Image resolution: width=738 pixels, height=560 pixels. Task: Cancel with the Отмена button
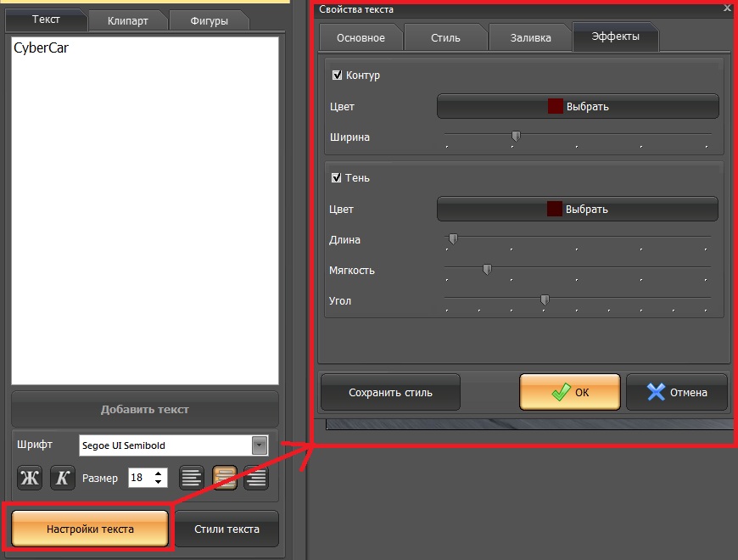tap(677, 392)
